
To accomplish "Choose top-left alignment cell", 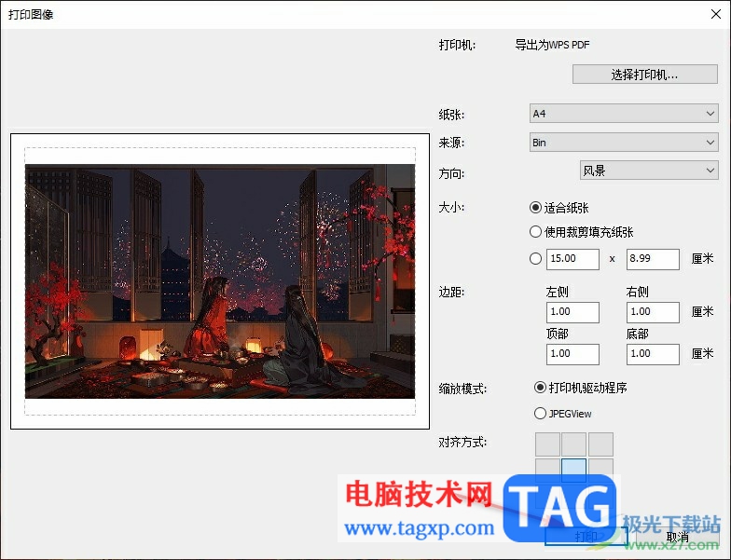I will pyautogui.click(x=547, y=444).
